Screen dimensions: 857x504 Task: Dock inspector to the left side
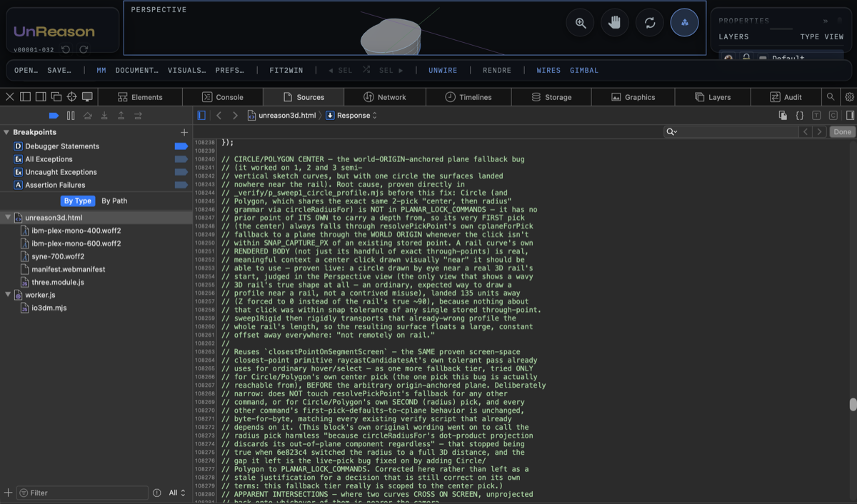pyautogui.click(x=25, y=96)
